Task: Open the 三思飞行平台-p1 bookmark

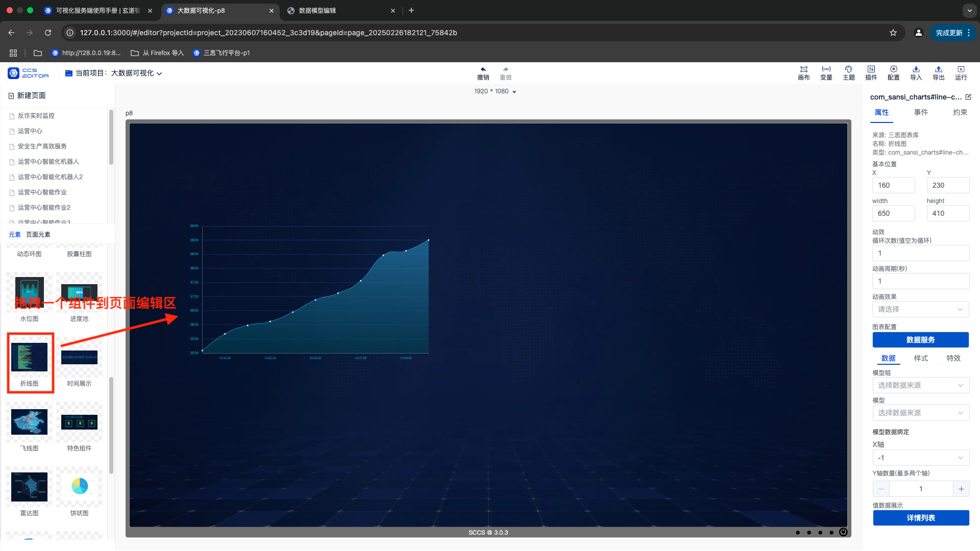Action: 222,53
